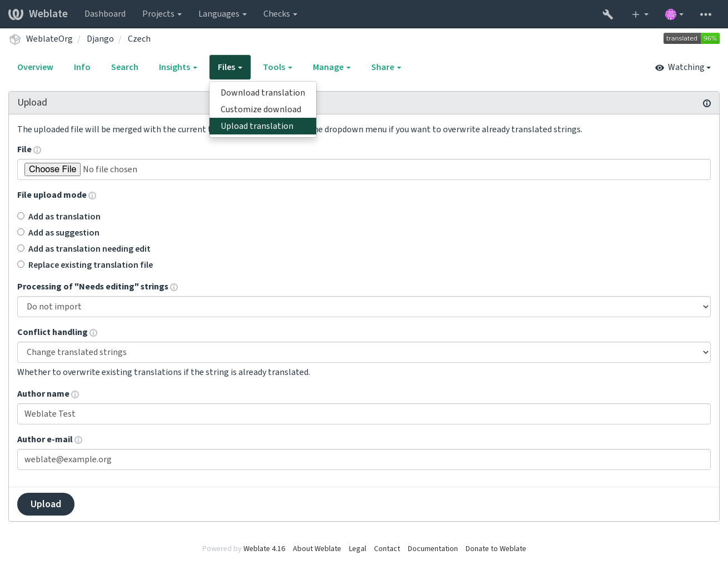Open the Tools dropdown
The width and height of the screenshot is (728, 570).
pos(277,67)
